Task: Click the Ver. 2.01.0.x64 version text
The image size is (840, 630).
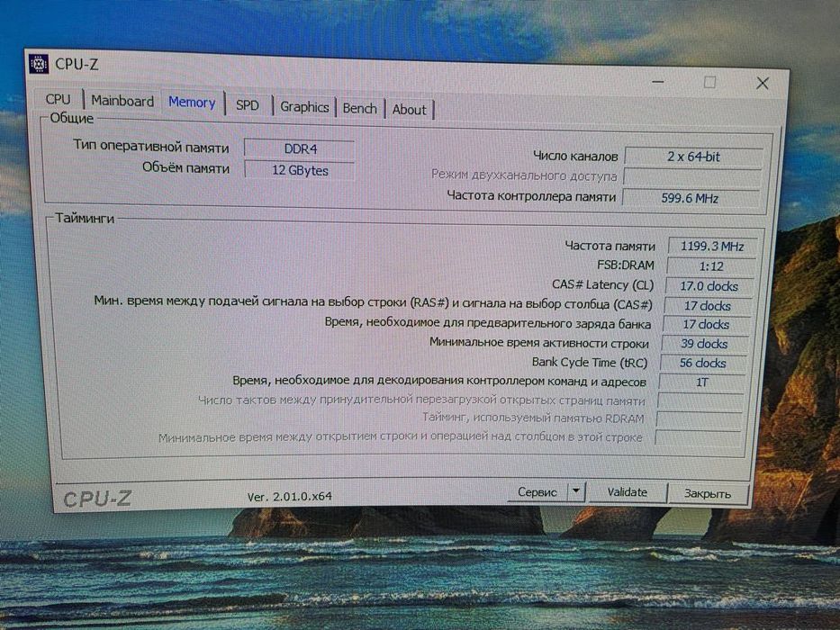Action: pos(289,497)
